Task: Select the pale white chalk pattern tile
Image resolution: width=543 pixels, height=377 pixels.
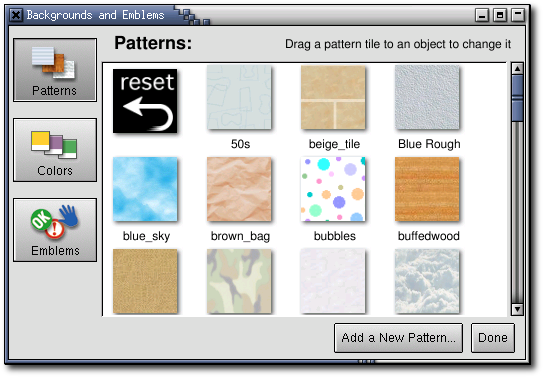Action: 333,281
